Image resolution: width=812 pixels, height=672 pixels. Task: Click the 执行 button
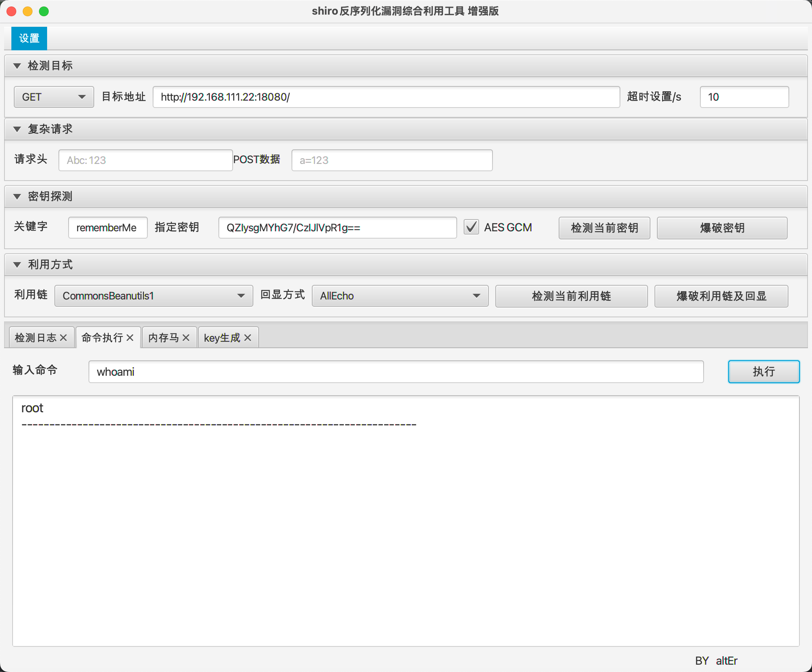coord(764,371)
